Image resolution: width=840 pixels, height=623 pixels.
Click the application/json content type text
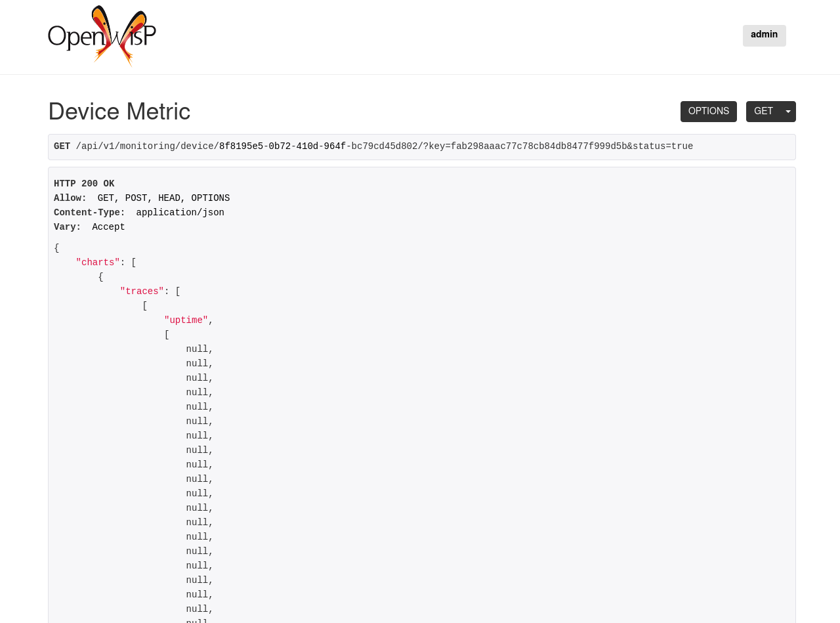coord(180,212)
